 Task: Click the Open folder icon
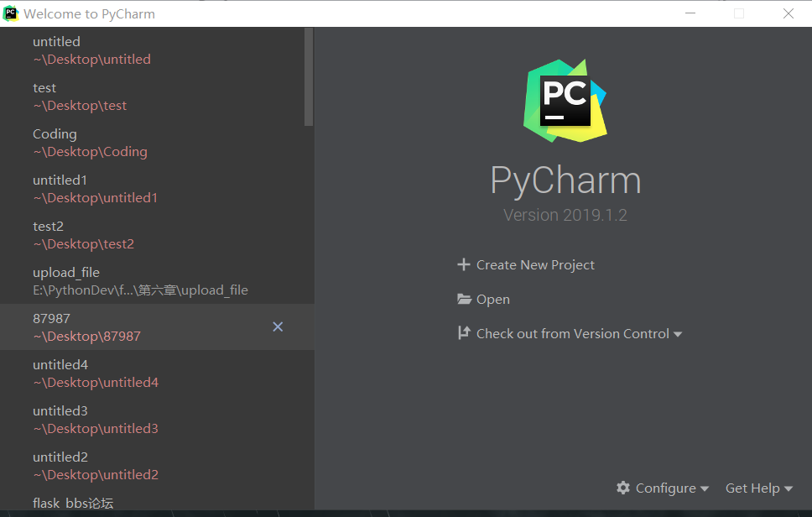click(x=464, y=299)
